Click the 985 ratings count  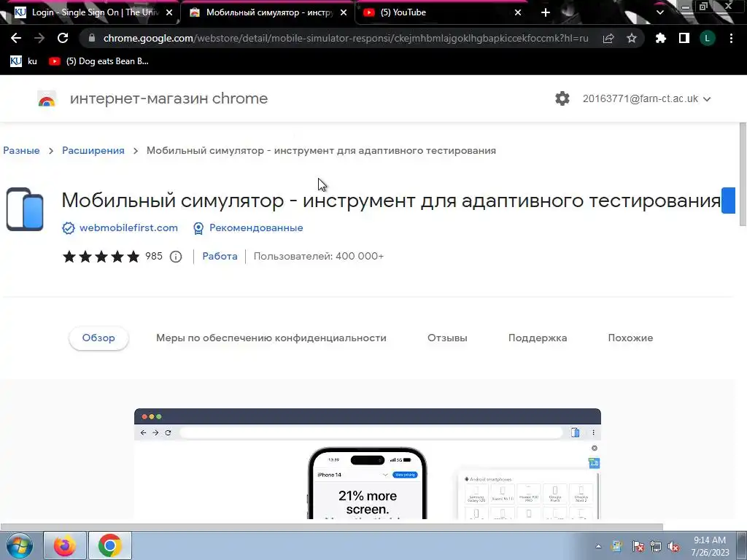click(154, 256)
